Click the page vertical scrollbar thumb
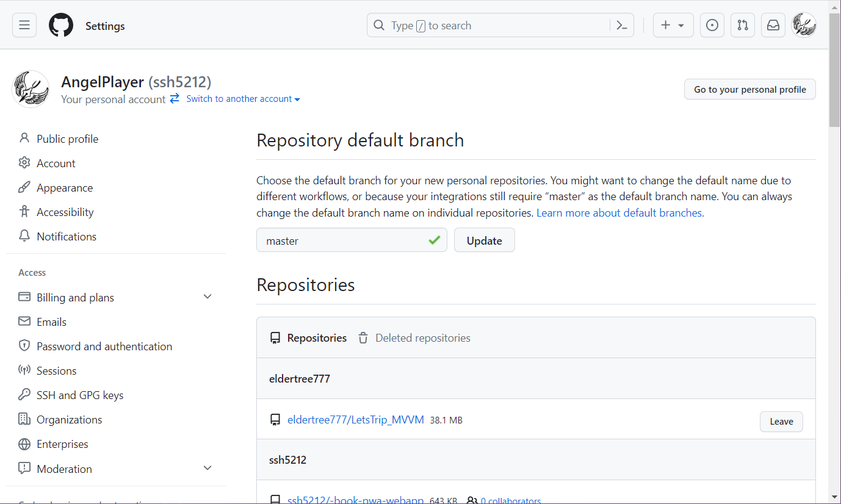This screenshot has height=504, width=841. point(834,69)
